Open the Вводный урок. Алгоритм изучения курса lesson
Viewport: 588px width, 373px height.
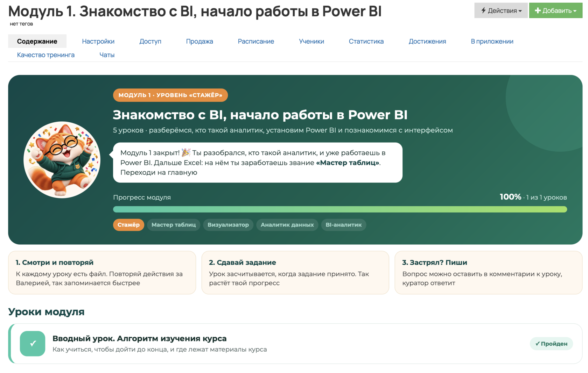point(295,344)
